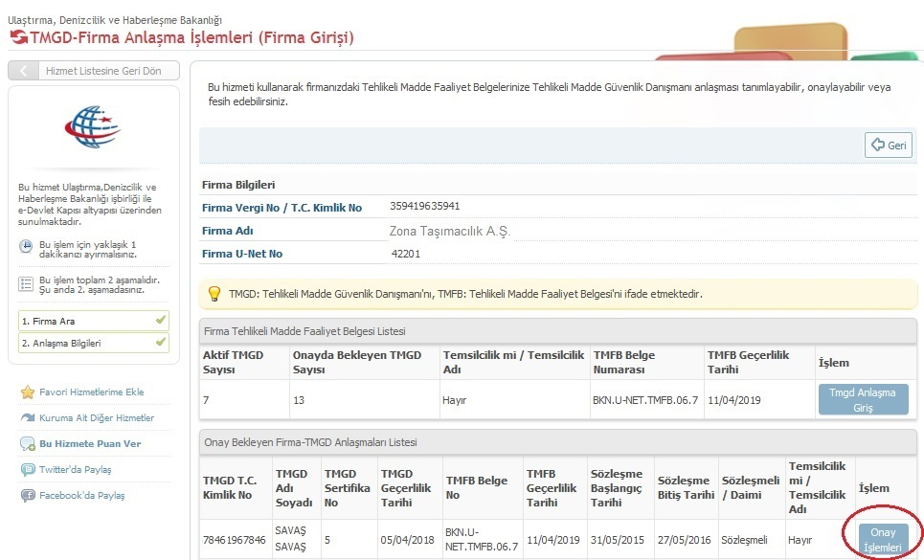Click the star icon for Favori Hizmetlerime Ekle
The height and width of the screenshot is (560, 924).
pos(28,392)
